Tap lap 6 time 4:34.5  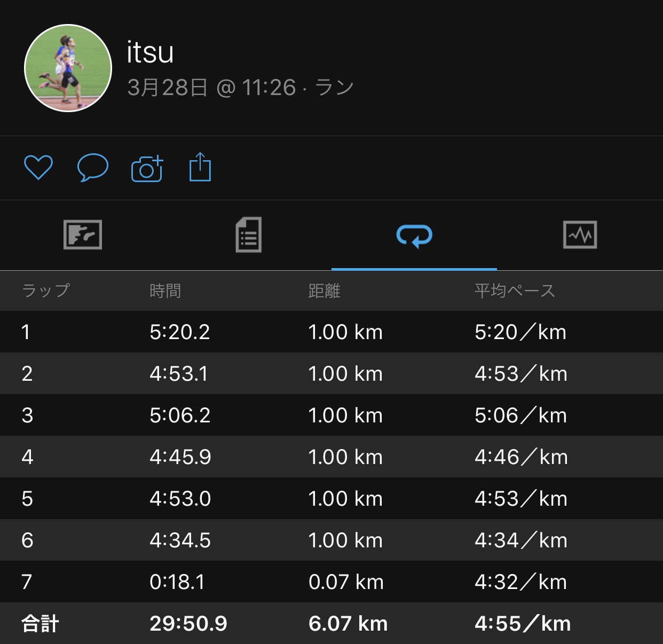180,540
